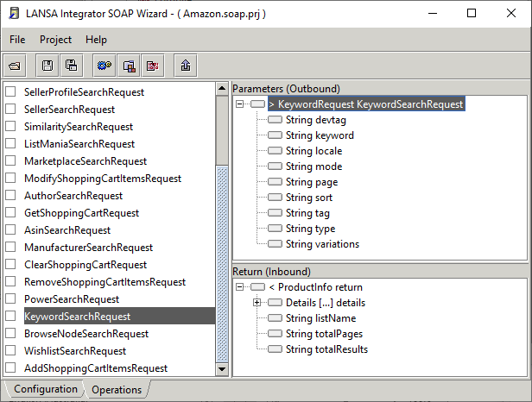The height and width of the screenshot is (402, 532).
Task: Select ModifyShoppingCartItemsRequest operation
Action: 103,179
